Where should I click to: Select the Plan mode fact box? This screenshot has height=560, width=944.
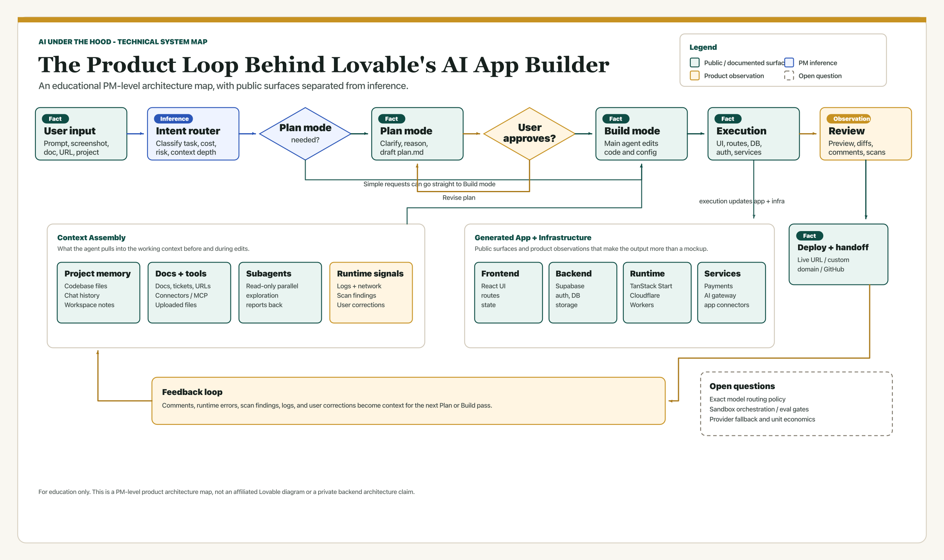coord(417,134)
